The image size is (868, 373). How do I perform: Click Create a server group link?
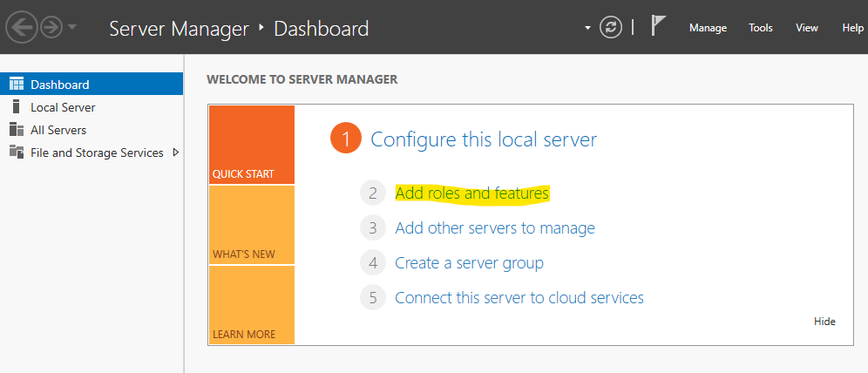[469, 262]
